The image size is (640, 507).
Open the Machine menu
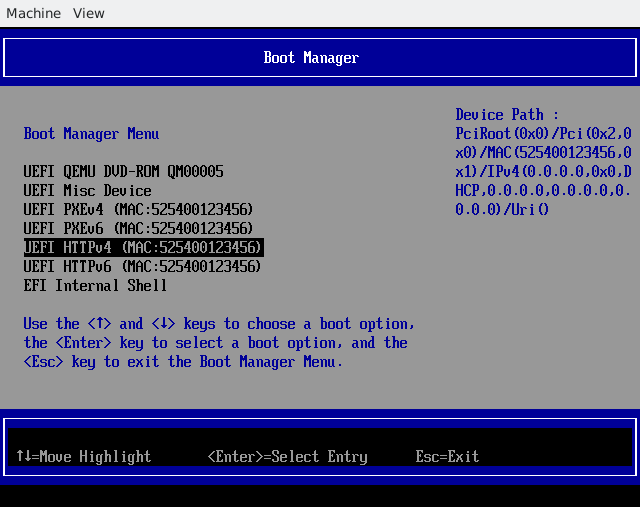33,13
